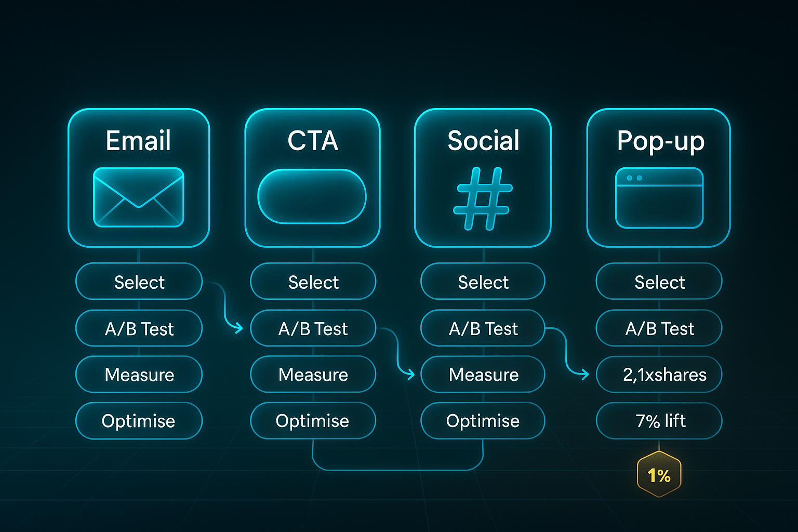This screenshot has height=532, width=798.
Task: Switch to the A/B Test item under Email
Action: coord(138,328)
